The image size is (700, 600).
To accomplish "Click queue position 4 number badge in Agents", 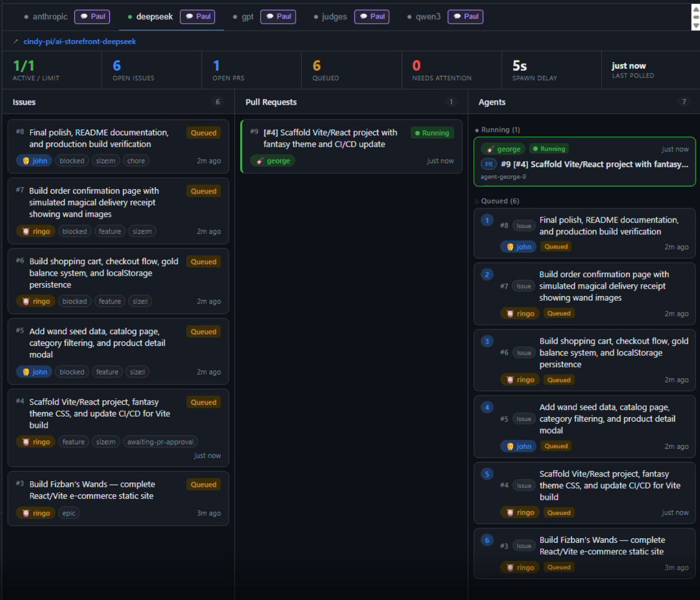I will (487, 407).
